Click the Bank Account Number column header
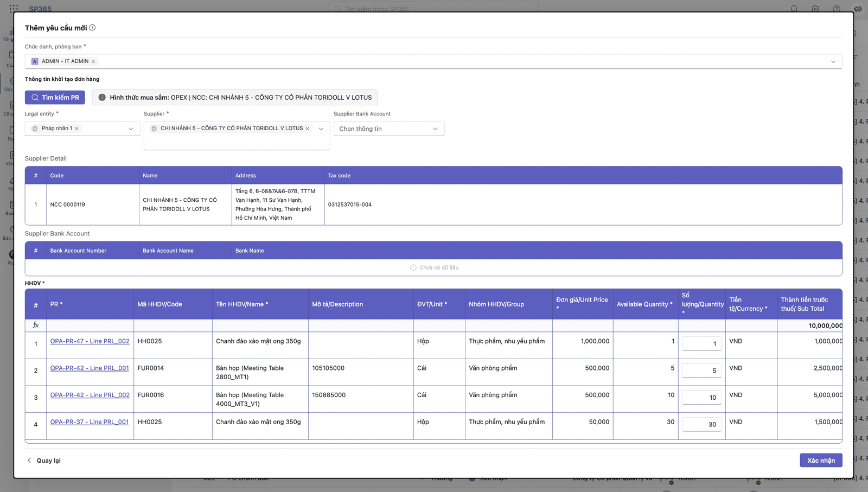 93,251
